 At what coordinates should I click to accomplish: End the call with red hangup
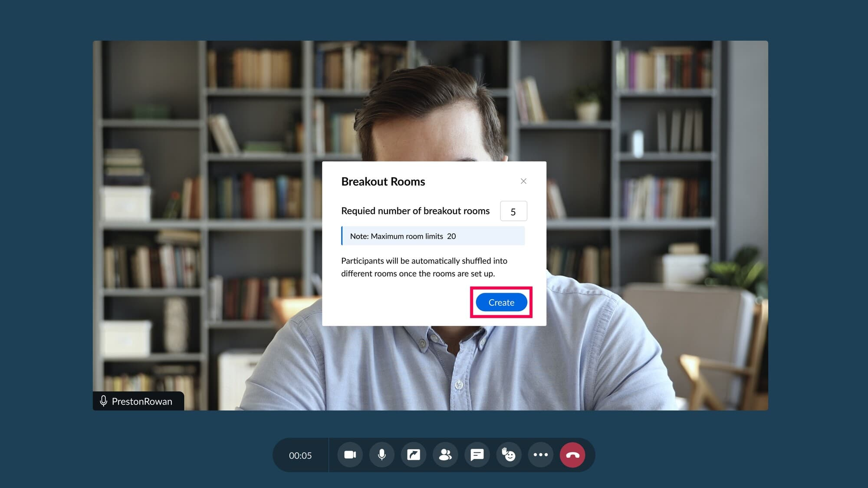(572, 455)
